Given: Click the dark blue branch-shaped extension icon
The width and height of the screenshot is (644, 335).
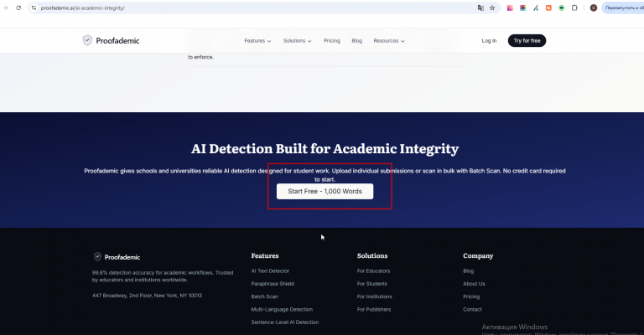Looking at the screenshot, I should (x=536, y=8).
